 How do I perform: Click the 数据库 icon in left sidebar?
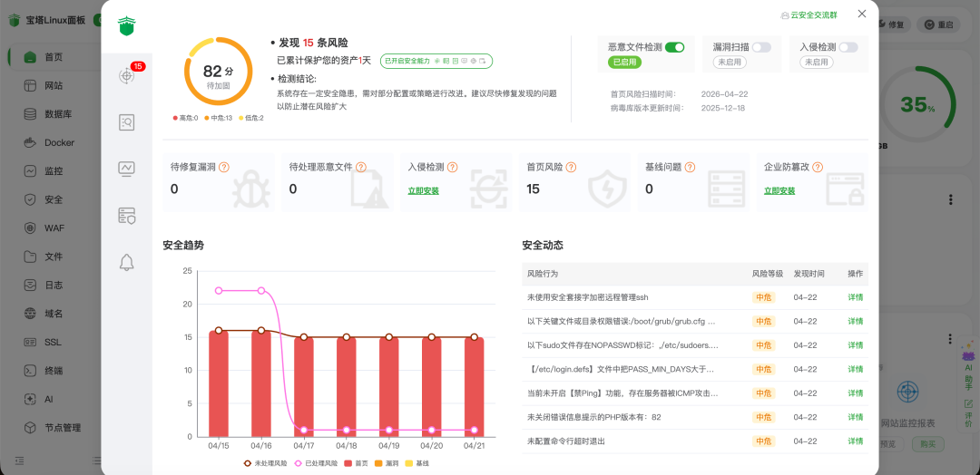[x=30, y=114]
